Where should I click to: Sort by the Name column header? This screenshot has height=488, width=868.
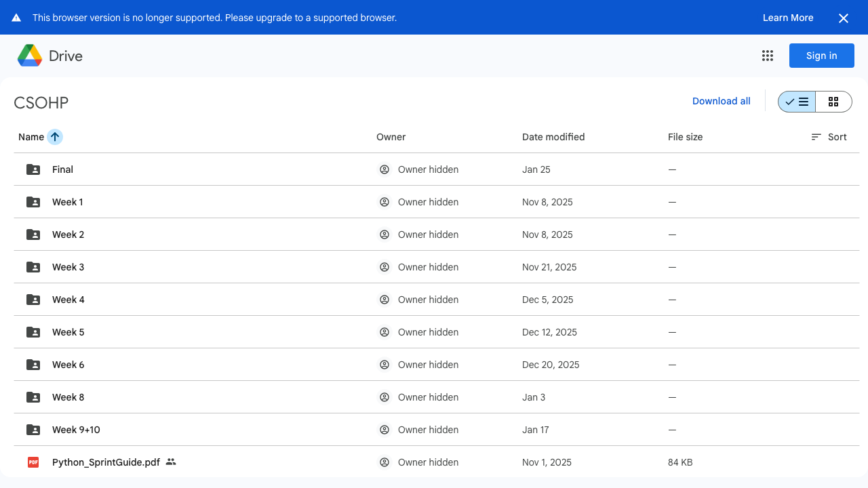tap(31, 137)
